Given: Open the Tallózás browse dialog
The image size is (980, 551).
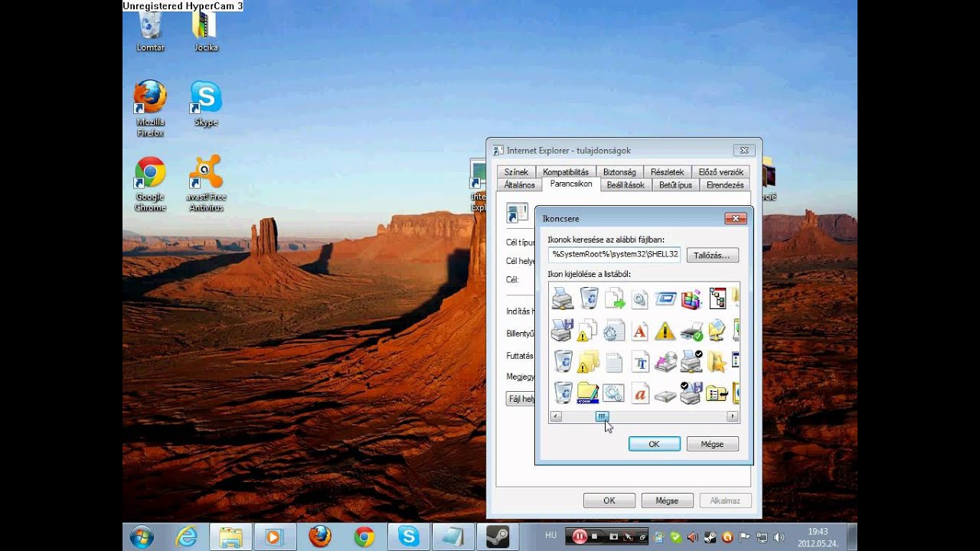Looking at the screenshot, I should 713,255.
